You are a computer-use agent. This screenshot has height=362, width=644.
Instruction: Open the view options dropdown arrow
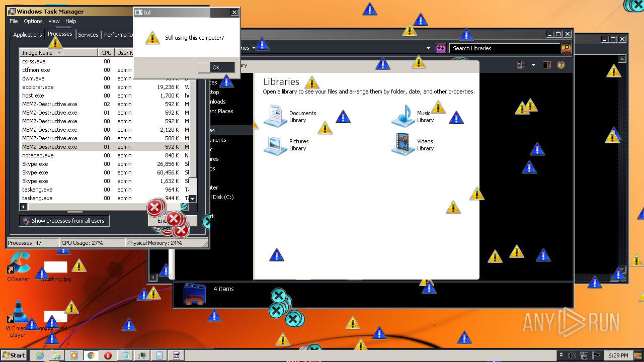[x=533, y=65]
